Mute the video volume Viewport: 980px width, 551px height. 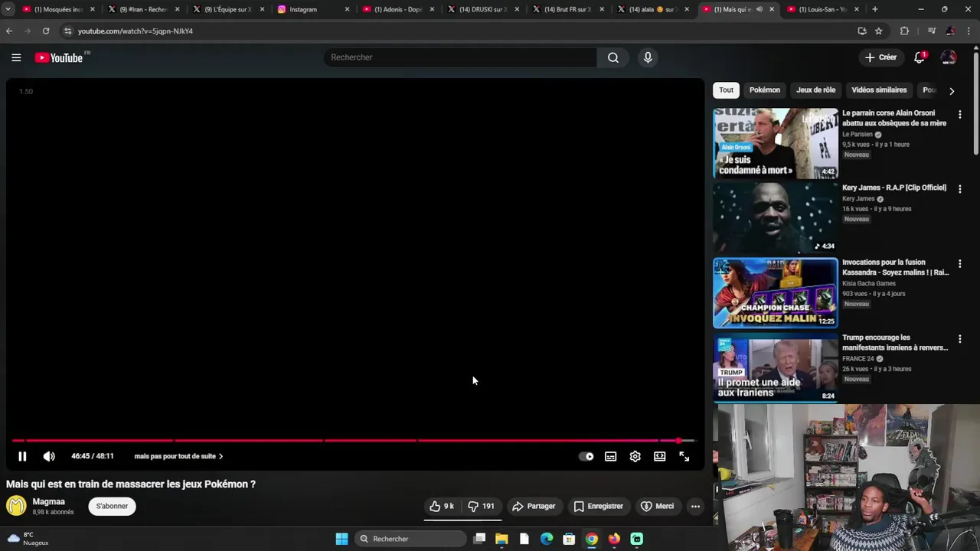coord(49,456)
